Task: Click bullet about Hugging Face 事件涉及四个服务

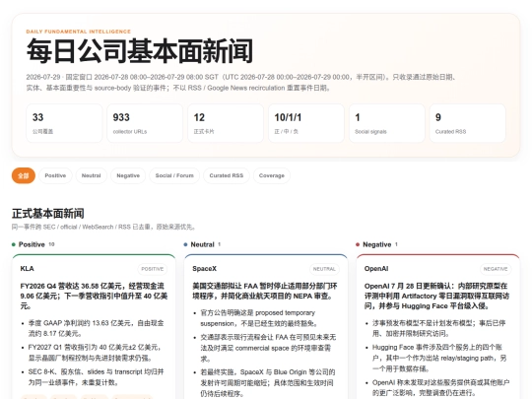Action: point(439,358)
